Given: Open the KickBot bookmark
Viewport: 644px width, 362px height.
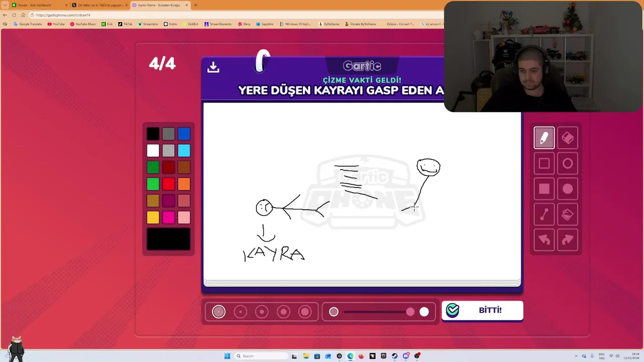Looking at the screenshot, I should click(190, 24).
